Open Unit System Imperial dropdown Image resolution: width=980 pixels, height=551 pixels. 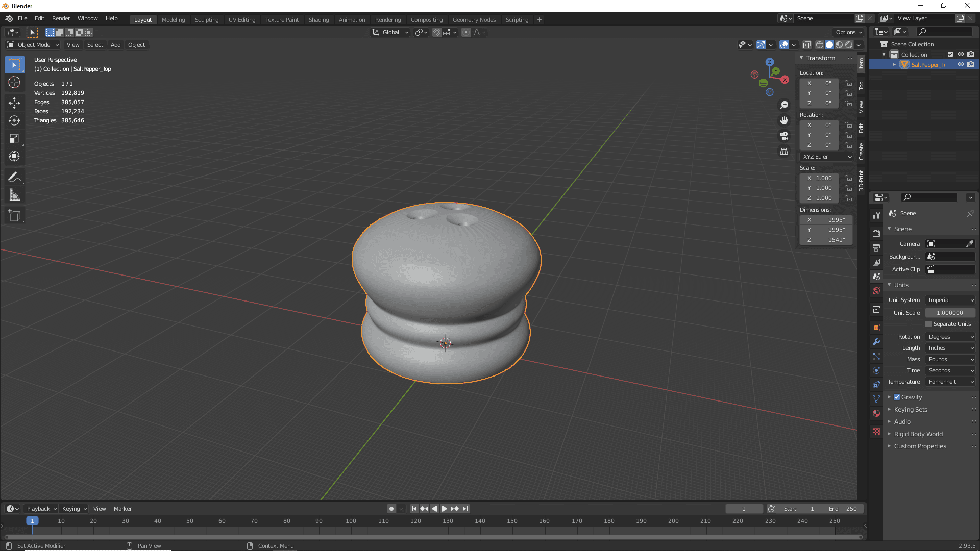pyautogui.click(x=950, y=300)
